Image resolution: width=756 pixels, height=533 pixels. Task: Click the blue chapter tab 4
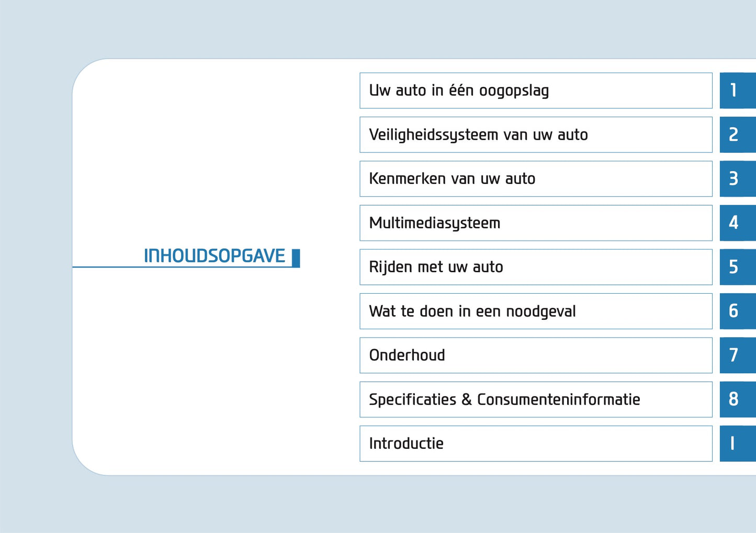pos(737,223)
